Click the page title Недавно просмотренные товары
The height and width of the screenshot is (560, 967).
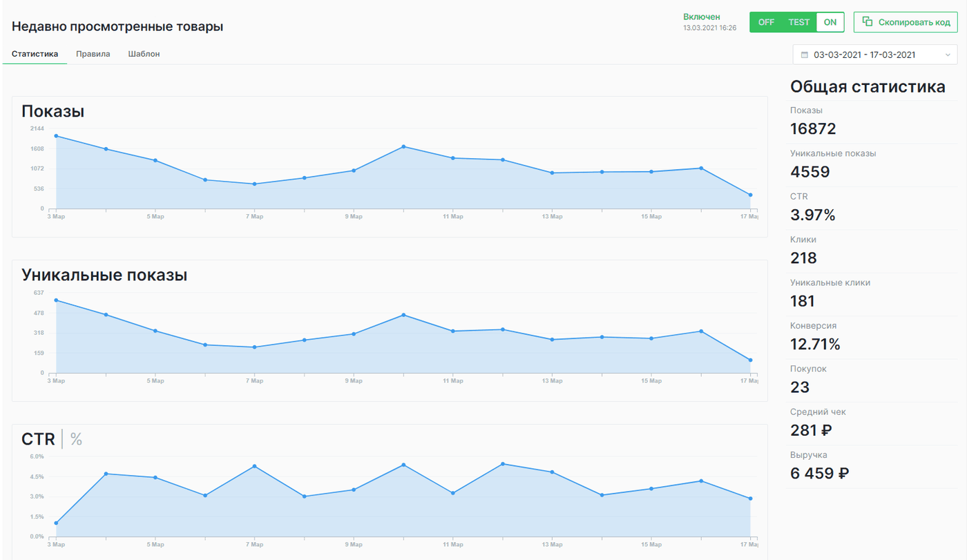click(117, 27)
